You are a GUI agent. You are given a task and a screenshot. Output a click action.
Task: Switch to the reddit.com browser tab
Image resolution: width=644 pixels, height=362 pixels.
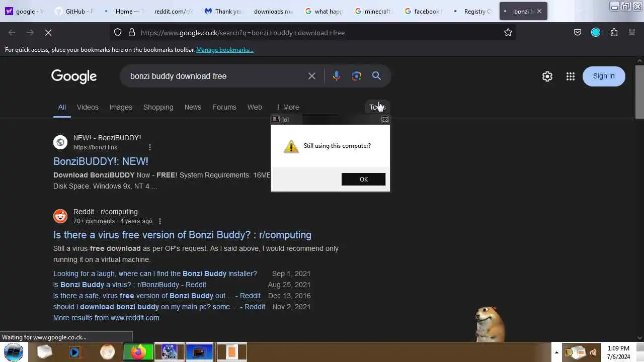coord(173,11)
